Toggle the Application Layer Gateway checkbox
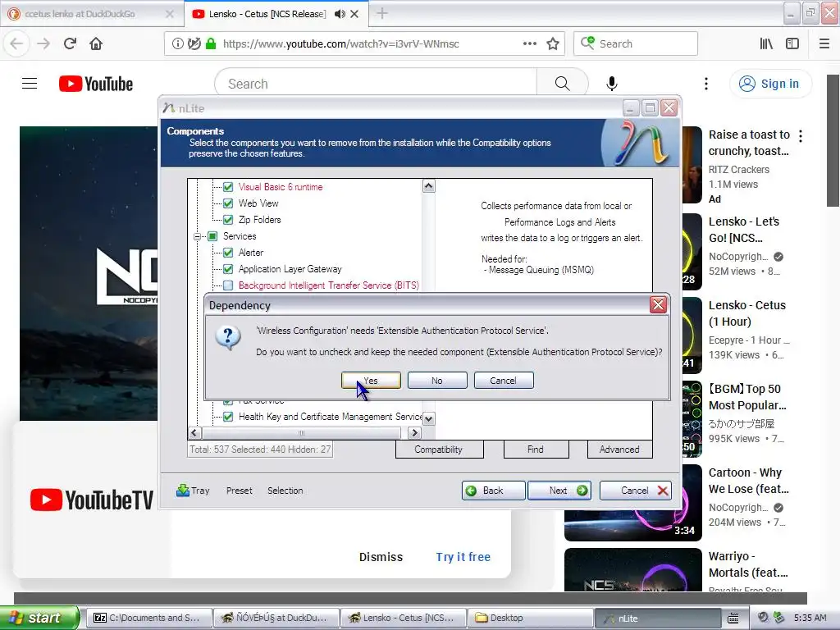The height and width of the screenshot is (630, 840). pyautogui.click(x=228, y=269)
